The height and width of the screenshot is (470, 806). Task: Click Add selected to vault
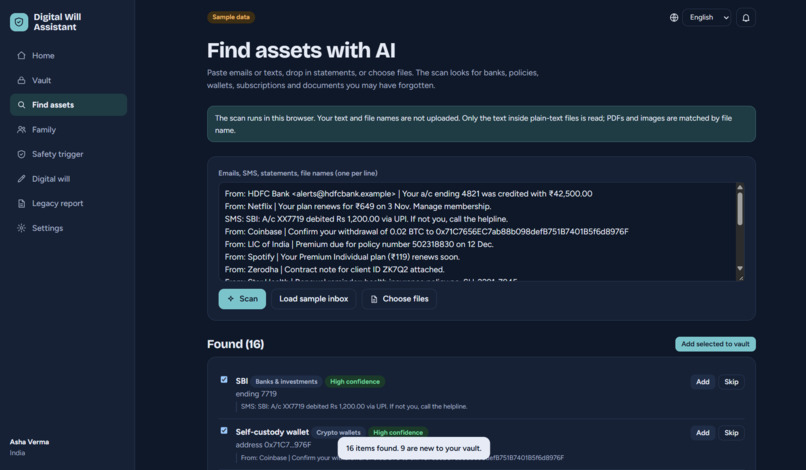[715, 344]
